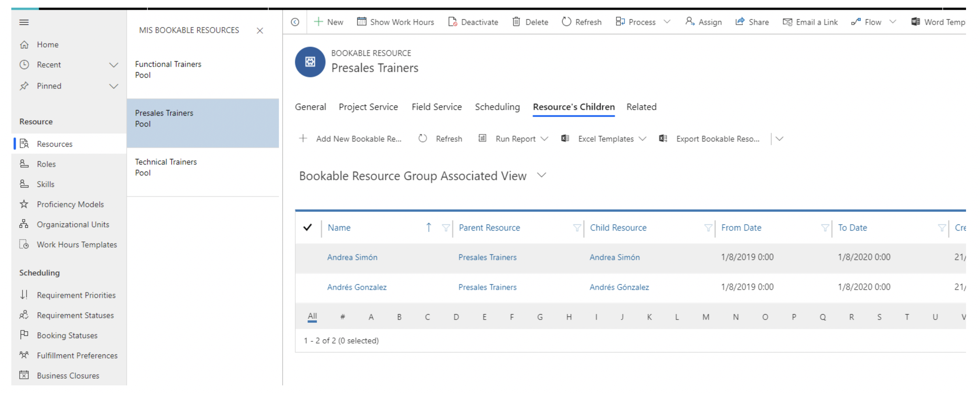The image size is (980, 393).
Task: Filter list by letter M
Action: pos(706,318)
